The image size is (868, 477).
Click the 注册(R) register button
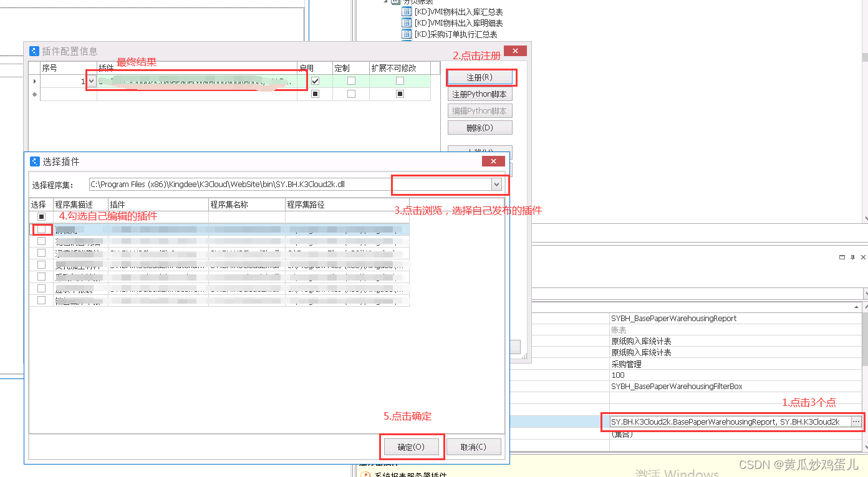(x=480, y=77)
